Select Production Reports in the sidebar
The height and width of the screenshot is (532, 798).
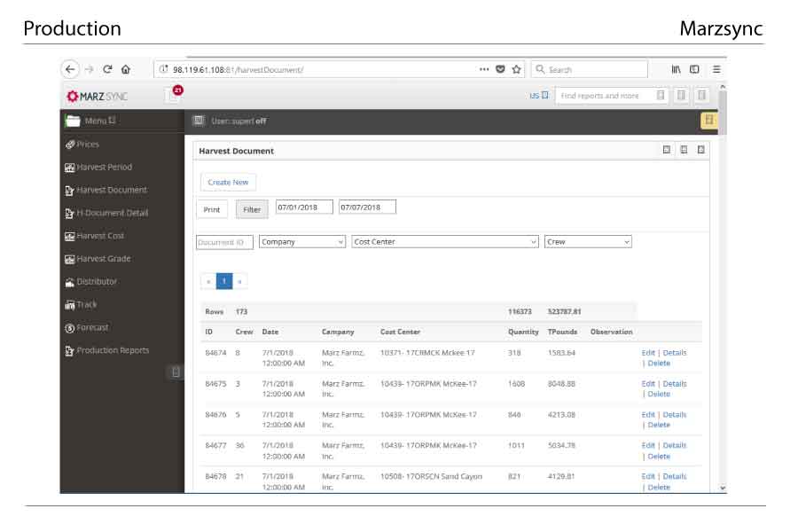[x=112, y=350]
